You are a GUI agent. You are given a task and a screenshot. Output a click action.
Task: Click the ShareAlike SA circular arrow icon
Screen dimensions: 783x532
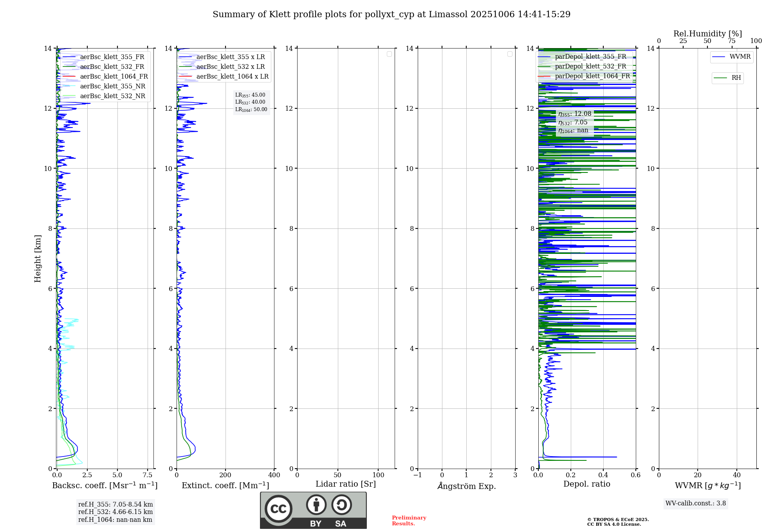click(x=341, y=505)
